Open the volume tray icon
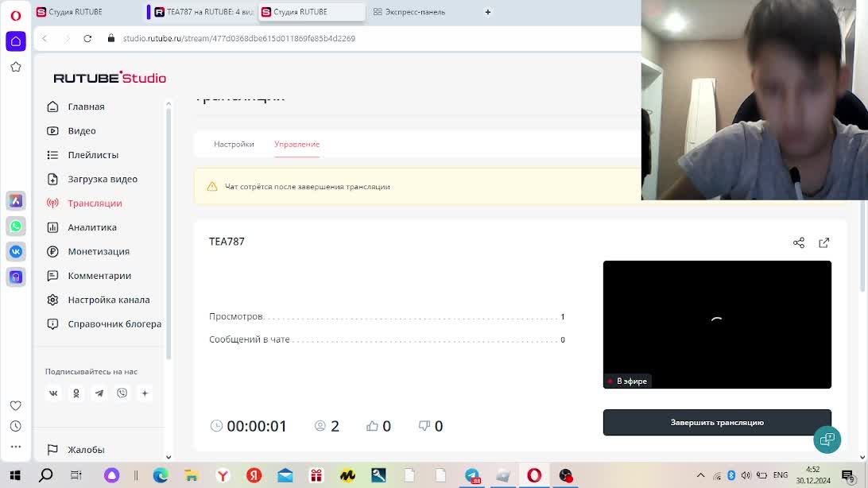This screenshot has height=488, width=868. pos(746,475)
